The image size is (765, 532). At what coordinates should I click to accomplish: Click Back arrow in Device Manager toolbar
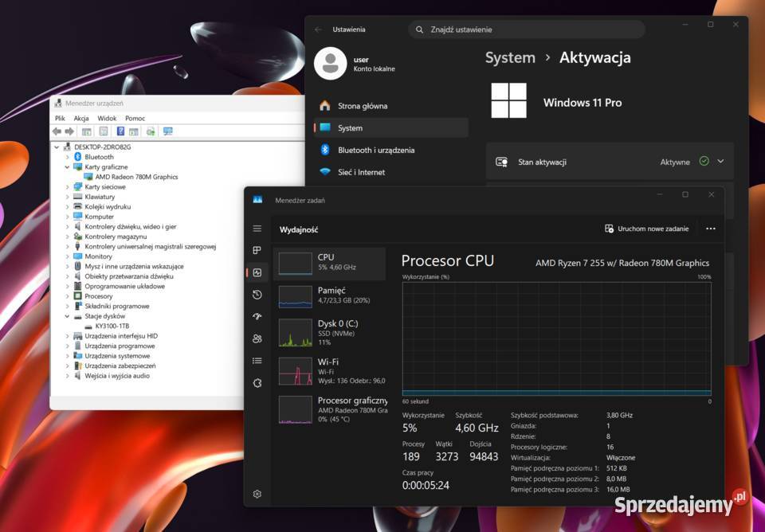(57, 131)
